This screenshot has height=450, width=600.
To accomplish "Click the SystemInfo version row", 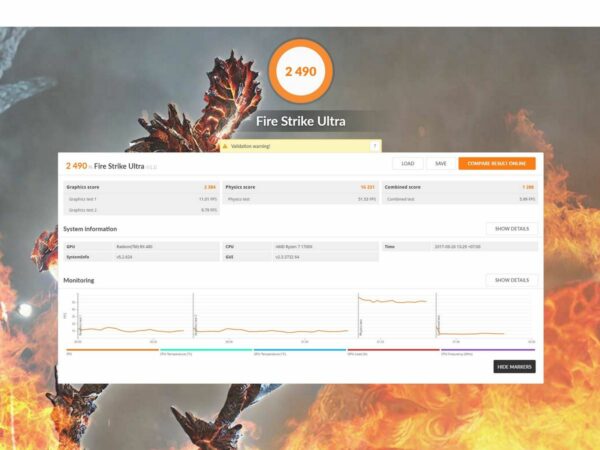I will pos(141,257).
